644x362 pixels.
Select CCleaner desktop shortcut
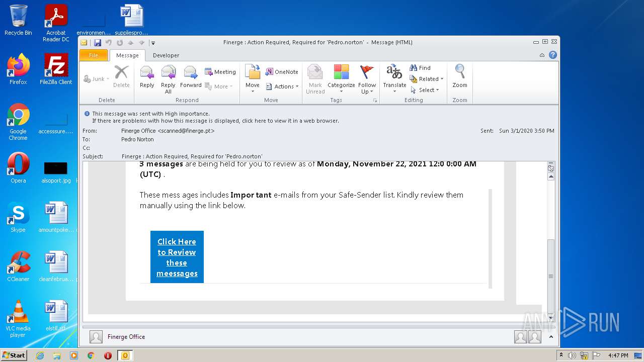(x=18, y=266)
